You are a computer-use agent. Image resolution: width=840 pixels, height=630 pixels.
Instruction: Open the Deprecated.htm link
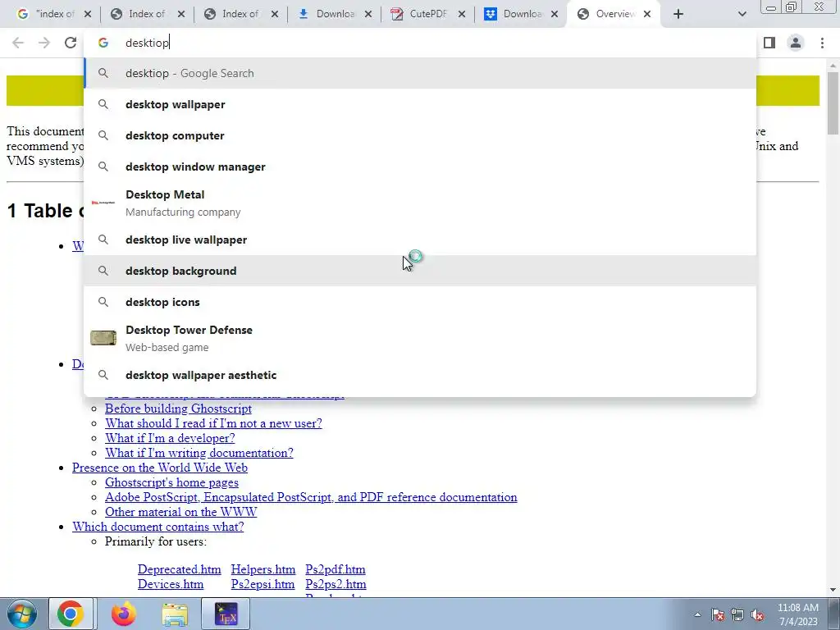pyautogui.click(x=179, y=569)
